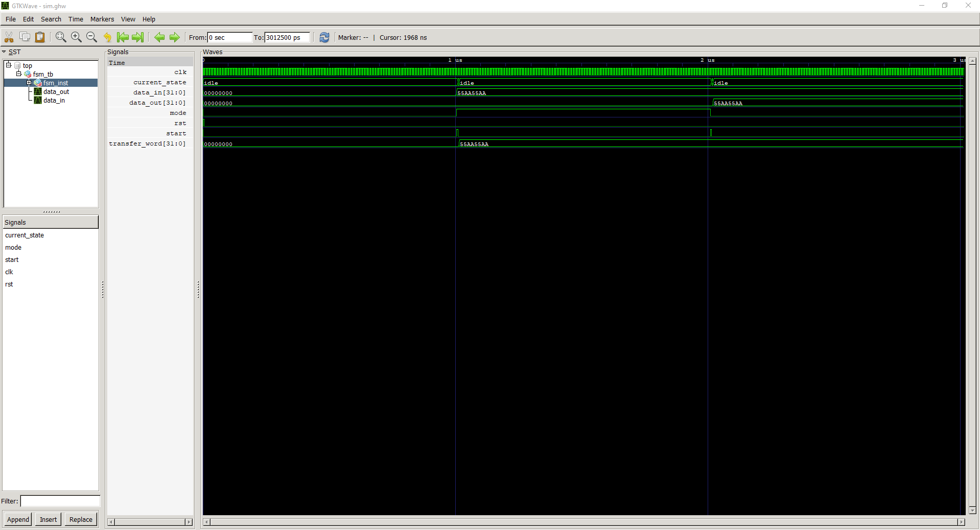Find next edge with right green arrow
980x530 pixels.
pyautogui.click(x=175, y=37)
